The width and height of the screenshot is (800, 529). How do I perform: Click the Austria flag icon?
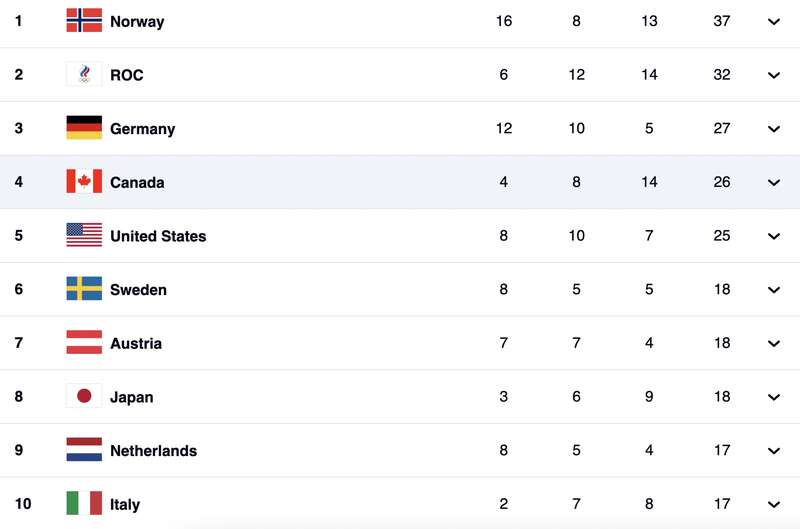click(x=84, y=342)
